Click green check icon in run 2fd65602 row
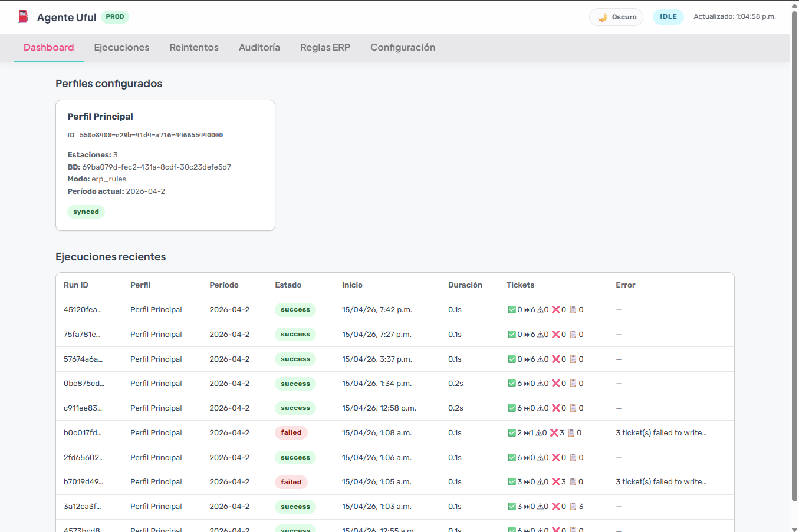 512,458
